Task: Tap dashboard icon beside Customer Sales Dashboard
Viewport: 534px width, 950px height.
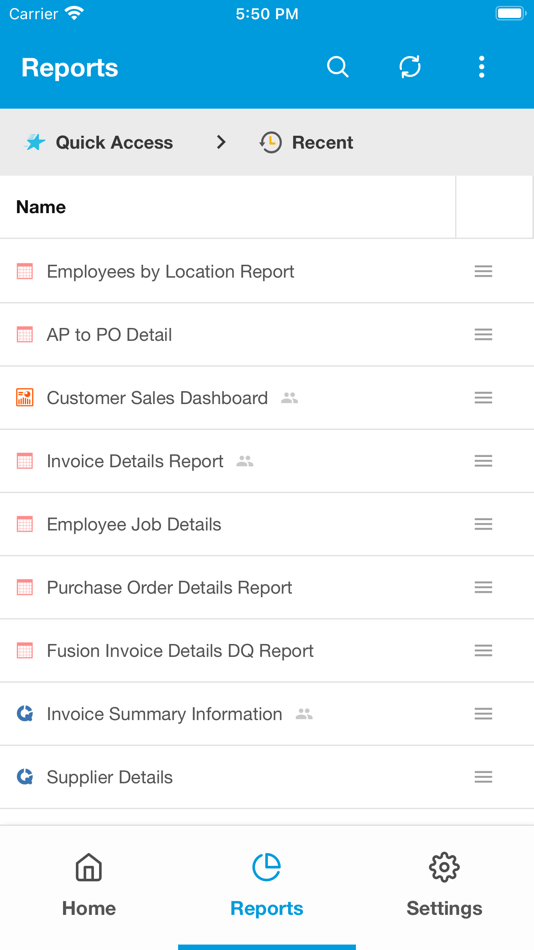Action: (x=25, y=397)
